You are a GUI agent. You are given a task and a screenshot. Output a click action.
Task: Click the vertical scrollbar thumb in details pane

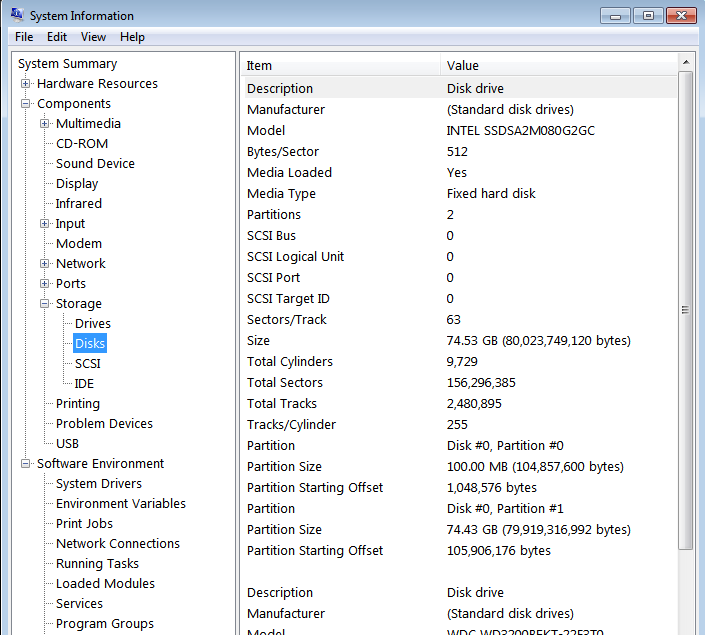685,310
